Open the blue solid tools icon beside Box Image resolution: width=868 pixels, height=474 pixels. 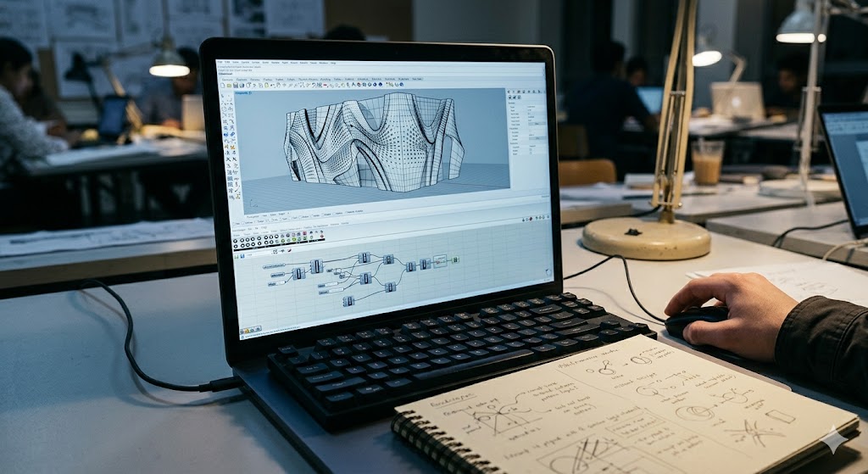(232, 134)
